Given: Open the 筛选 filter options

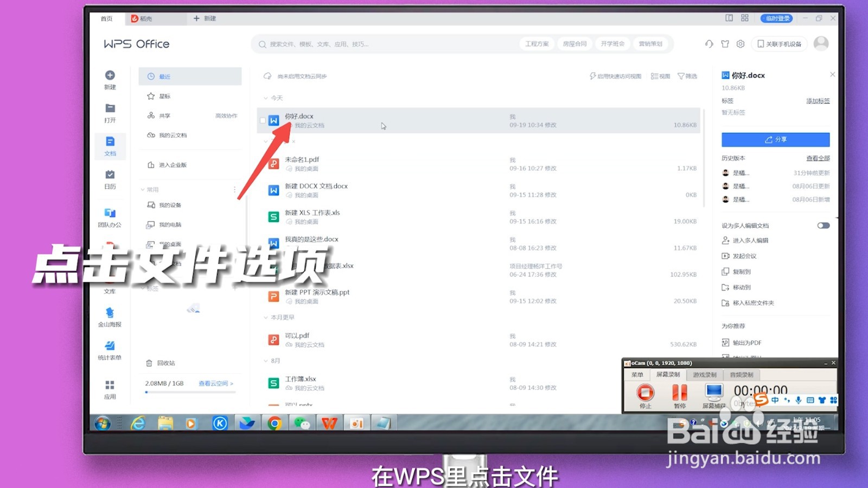Looking at the screenshot, I should (x=687, y=76).
